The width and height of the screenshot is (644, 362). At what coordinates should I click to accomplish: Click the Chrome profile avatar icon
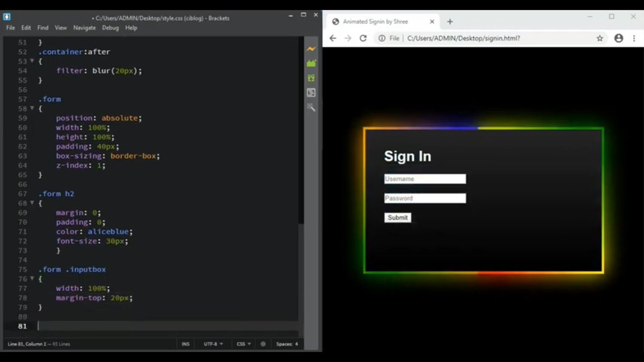[x=618, y=38]
